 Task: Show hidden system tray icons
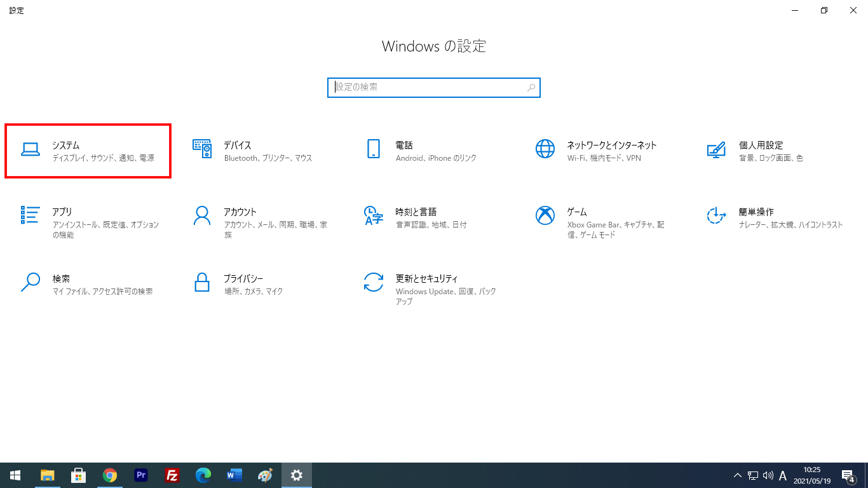(x=738, y=475)
